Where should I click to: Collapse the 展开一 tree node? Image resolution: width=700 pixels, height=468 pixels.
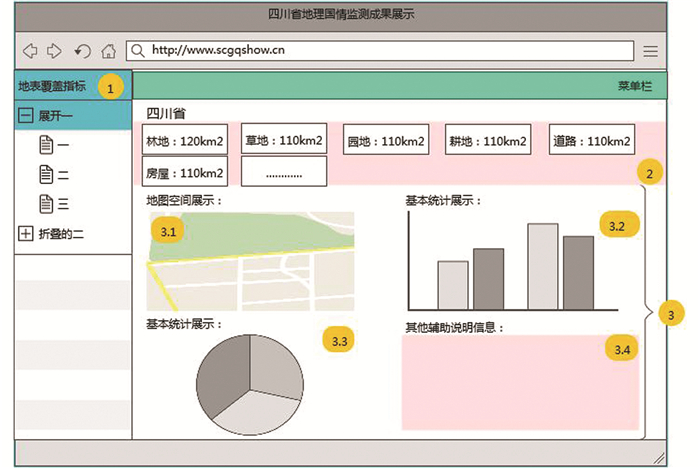coord(25,116)
